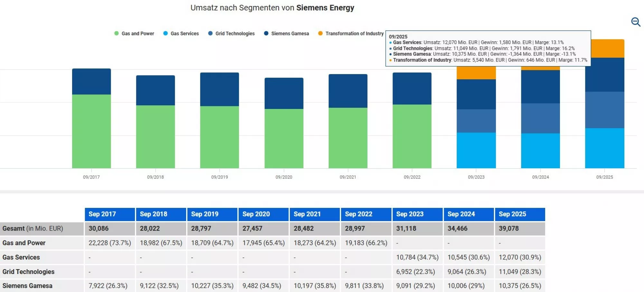Click the Sep 2020 column header
644x292 pixels.
(264, 214)
